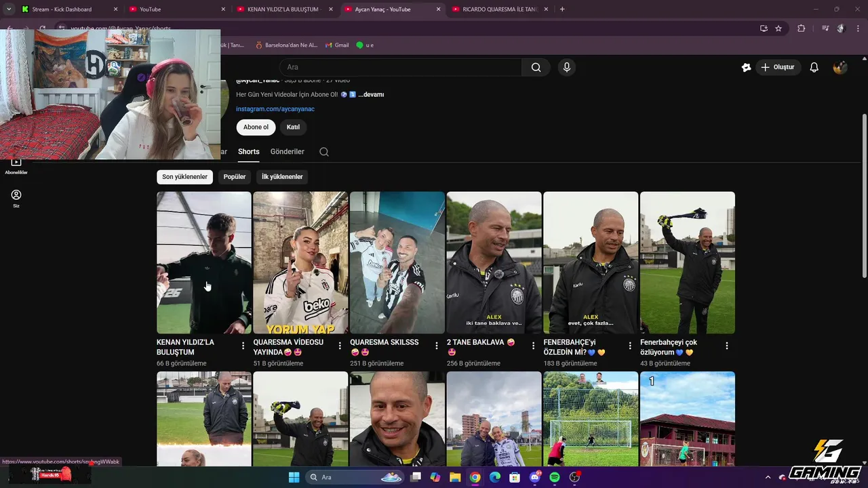The image size is (868, 488).
Task: Select the İlk yüklenenler filter chip
Action: pos(282,177)
